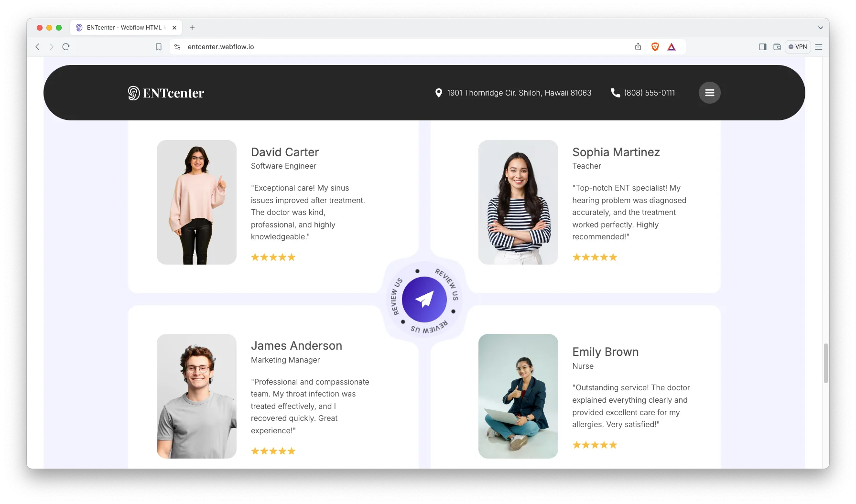Open Brave Shields lion icon
Image resolution: width=856 pixels, height=504 pixels.
(655, 47)
